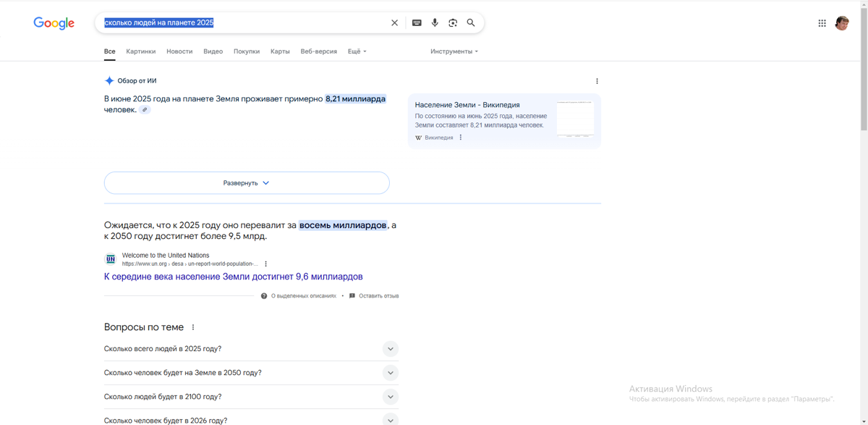Clear the search box with X icon
868x425 pixels.
tap(394, 22)
